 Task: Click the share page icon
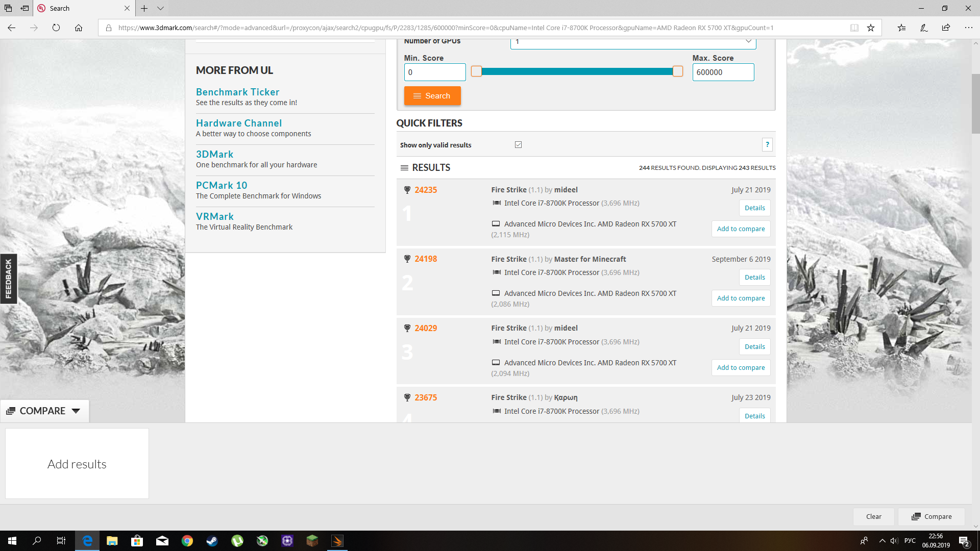pos(946,28)
